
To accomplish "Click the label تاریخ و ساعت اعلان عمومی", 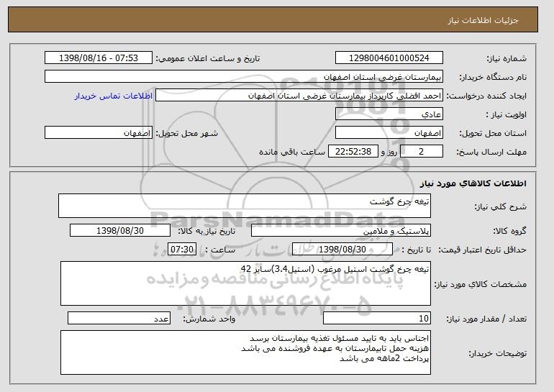I will pos(208,58).
